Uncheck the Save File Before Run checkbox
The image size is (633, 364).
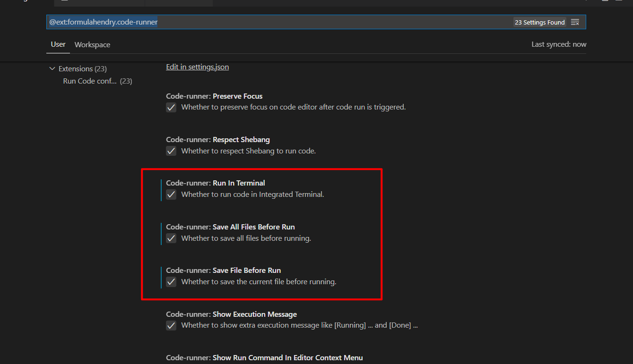[171, 282]
